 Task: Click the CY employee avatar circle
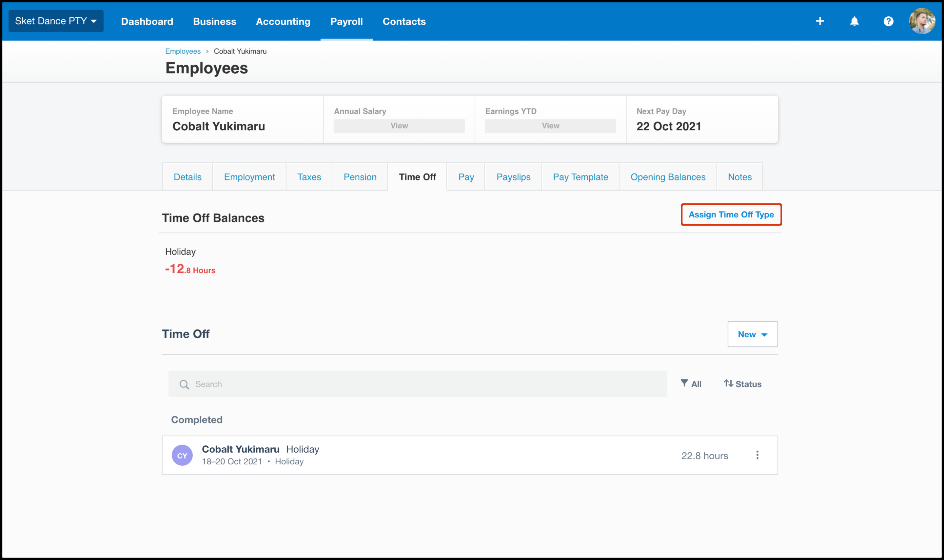pyautogui.click(x=182, y=456)
